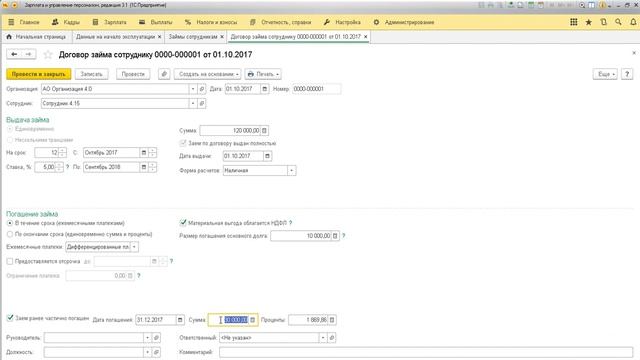Expand Ответственный dropdown list
The height and width of the screenshot is (360, 640).
(x=323, y=338)
